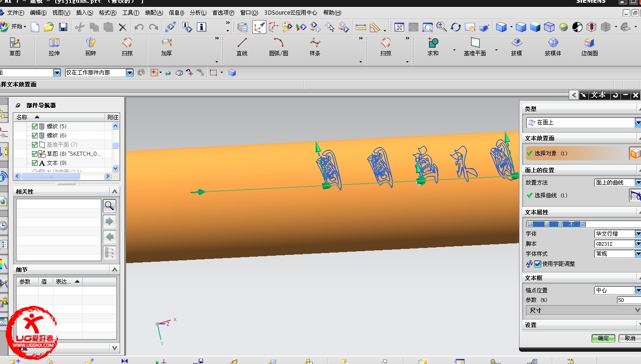This screenshot has width=641, height=364.
Task: Click the text attribute input field
Action: pos(583,224)
